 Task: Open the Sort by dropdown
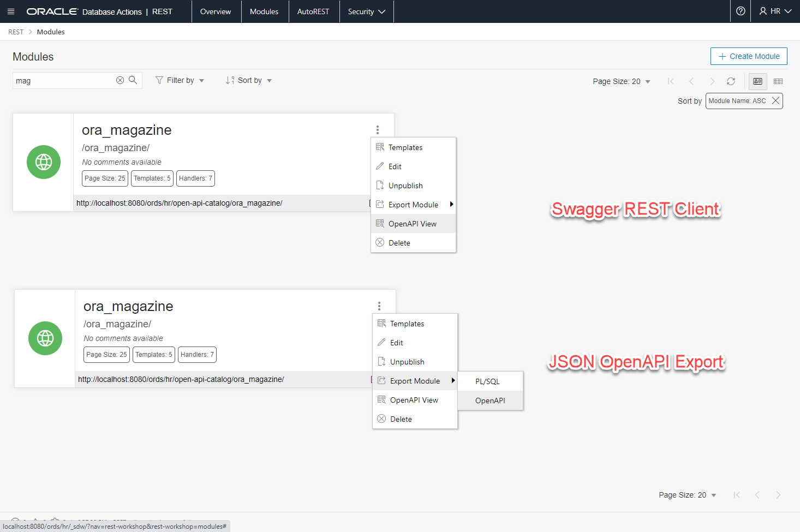249,80
